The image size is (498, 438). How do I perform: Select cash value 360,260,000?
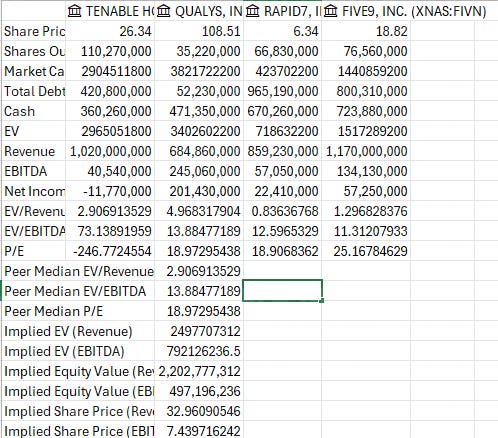point(116,111)
